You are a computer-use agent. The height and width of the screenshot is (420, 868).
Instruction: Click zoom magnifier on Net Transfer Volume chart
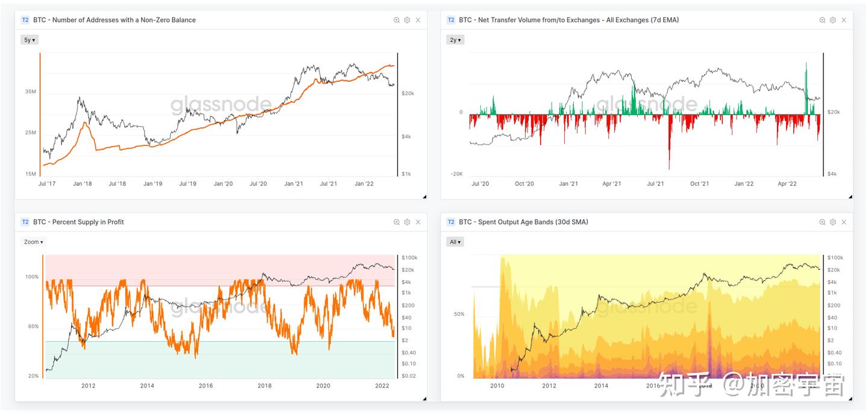(x=822, y=20)
